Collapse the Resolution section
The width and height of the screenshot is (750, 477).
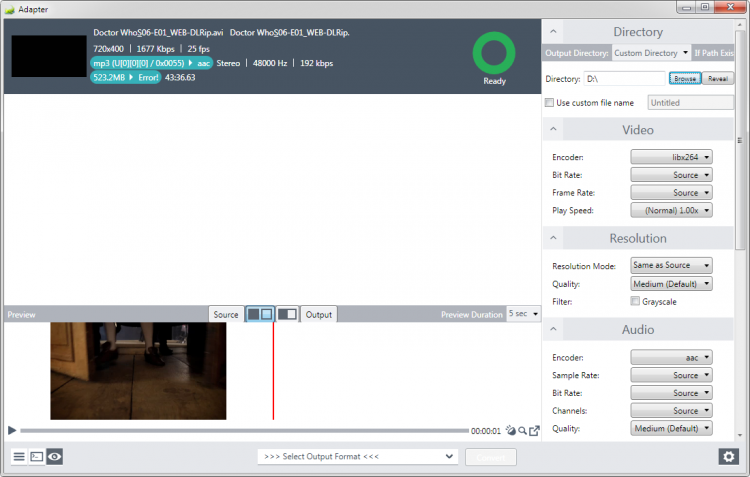click(553, 238)
